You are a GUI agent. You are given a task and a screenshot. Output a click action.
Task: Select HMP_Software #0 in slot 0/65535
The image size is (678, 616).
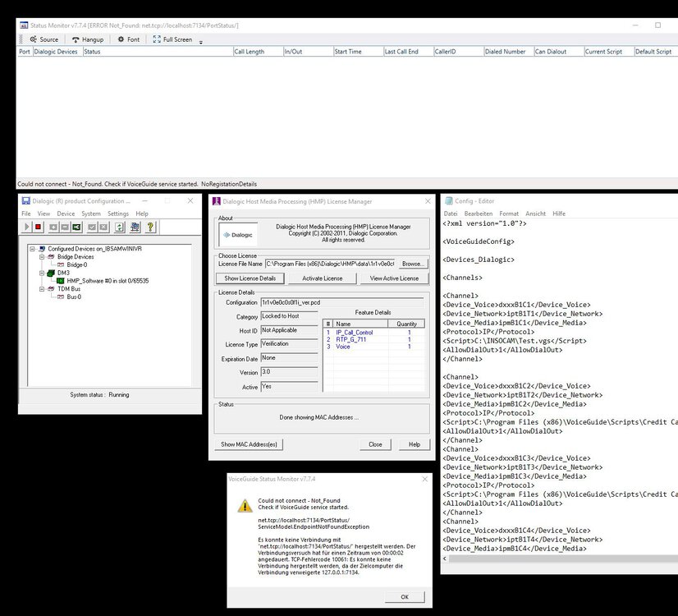click(x=108, y=281)
